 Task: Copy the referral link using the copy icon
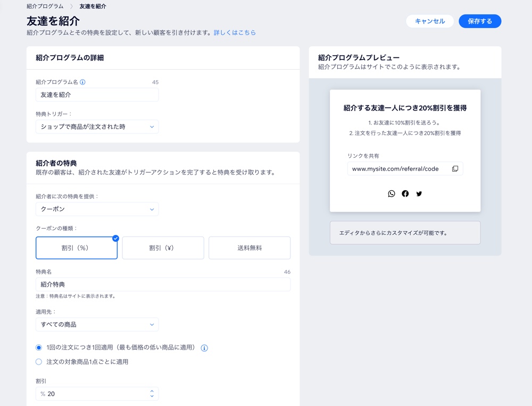455,168
